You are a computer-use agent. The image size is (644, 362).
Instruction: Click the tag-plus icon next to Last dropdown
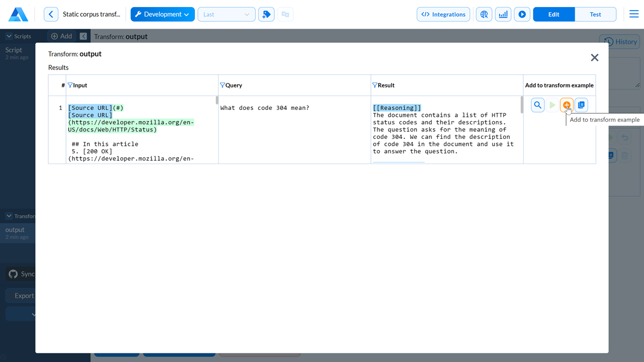[266, 14]
